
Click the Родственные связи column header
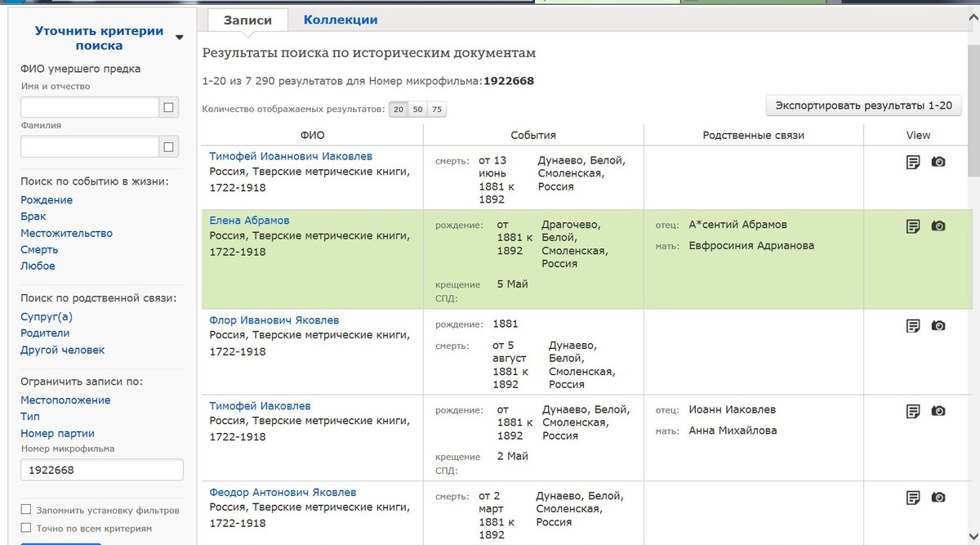coord(754,135)
